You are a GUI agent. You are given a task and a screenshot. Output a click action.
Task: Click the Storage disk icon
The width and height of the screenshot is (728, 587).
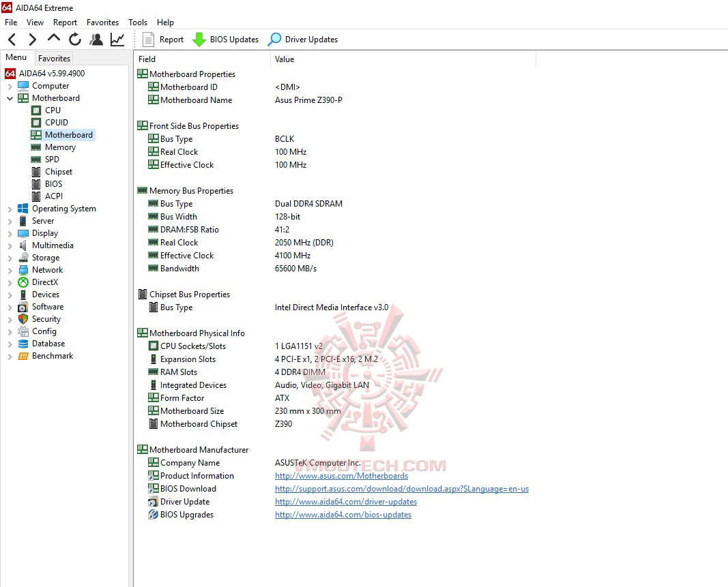tap(23, 258)
